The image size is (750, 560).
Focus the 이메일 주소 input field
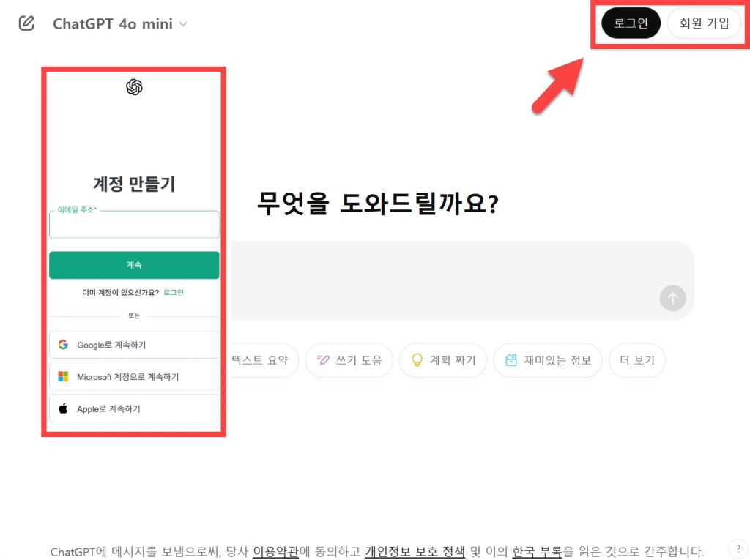tap(135, 224)
